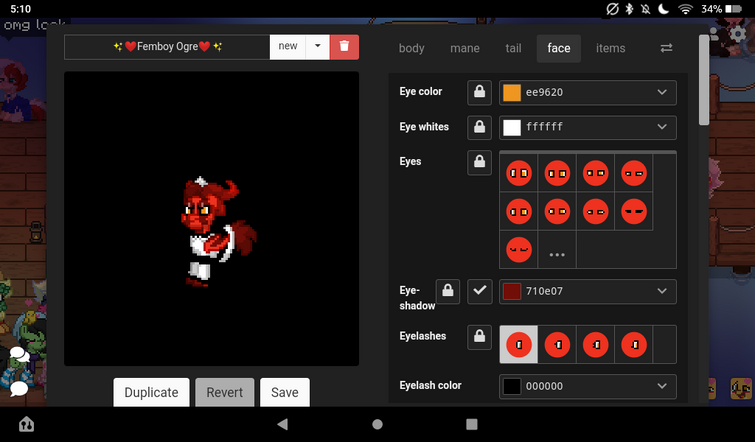Viewport: 755px width, 442px height.
Task: Select the closed eyes style in third row
Action: click(x=519, y=249)
